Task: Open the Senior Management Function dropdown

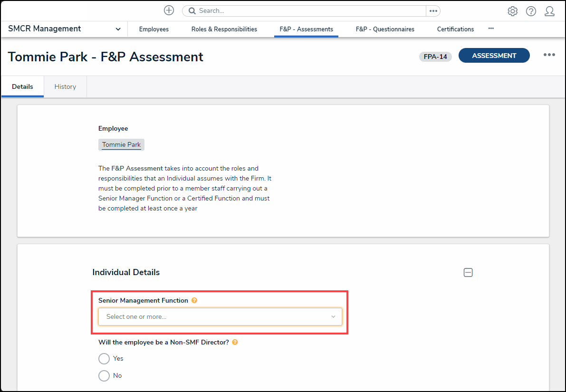Action: coord(220,316)
